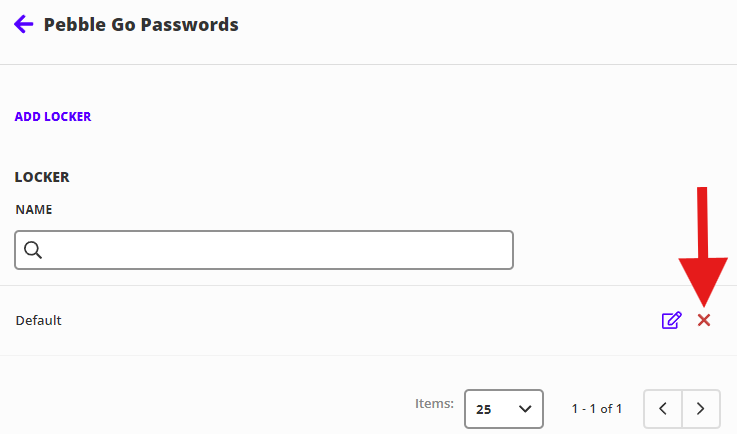Expand the chevron beside the 25 value

[524, 408]
